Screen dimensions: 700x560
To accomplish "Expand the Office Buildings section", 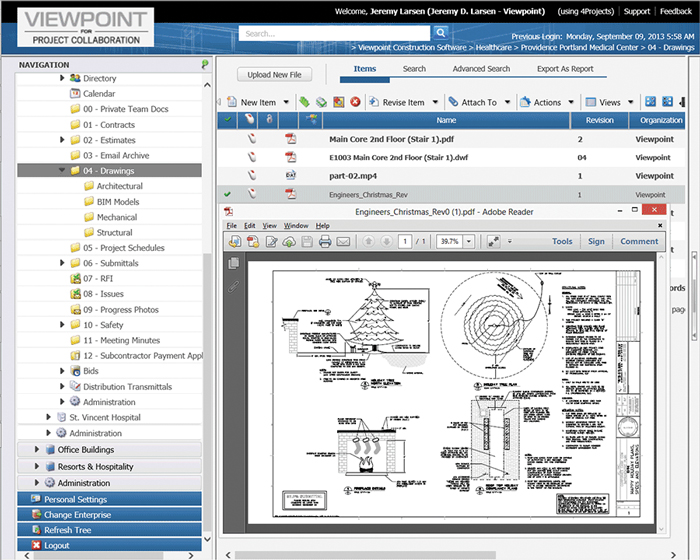I will tap(37, 449).
